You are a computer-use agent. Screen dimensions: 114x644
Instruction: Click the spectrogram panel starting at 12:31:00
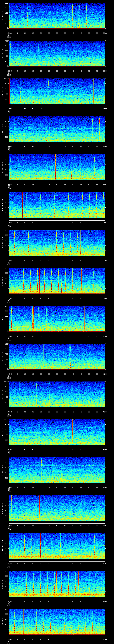point(57,16)
